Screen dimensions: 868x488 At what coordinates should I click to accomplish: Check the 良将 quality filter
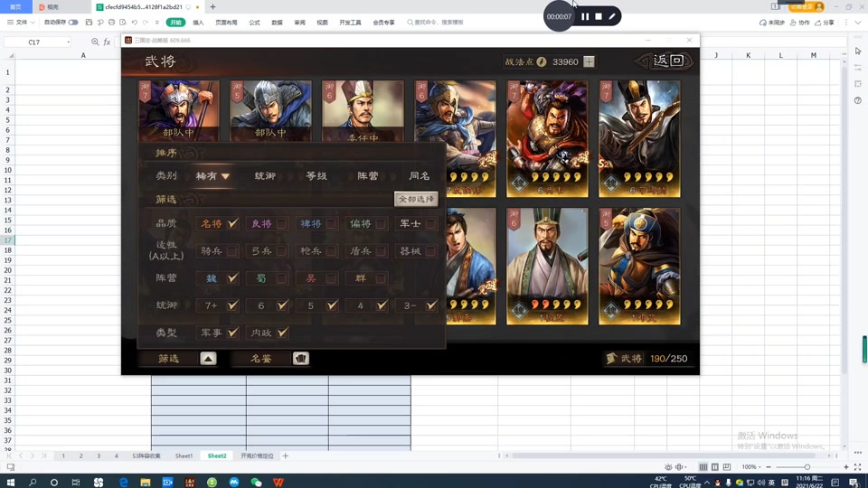(x=282, y=223)
